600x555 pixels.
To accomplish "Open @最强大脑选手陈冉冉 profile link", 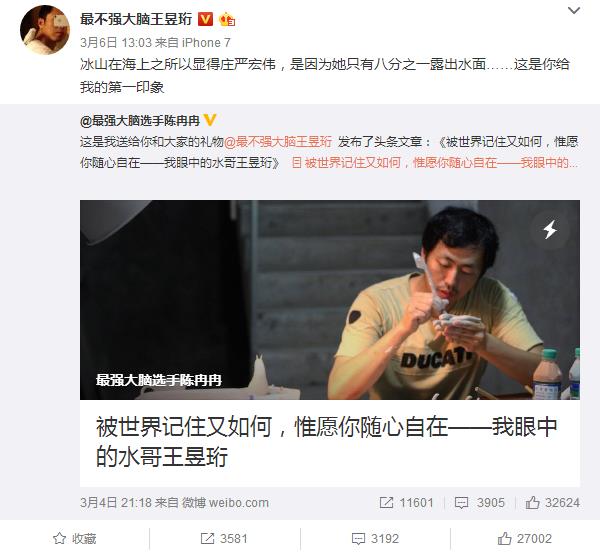I will pos(140,121).
